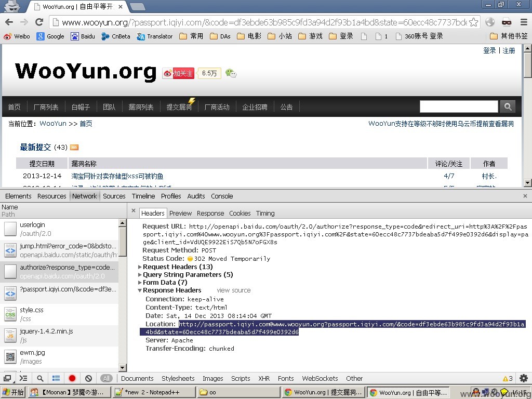Viewport: 532px width, 399px height.
Task: Bookmark this page with the star icon
Action: [x=474, y=22]
